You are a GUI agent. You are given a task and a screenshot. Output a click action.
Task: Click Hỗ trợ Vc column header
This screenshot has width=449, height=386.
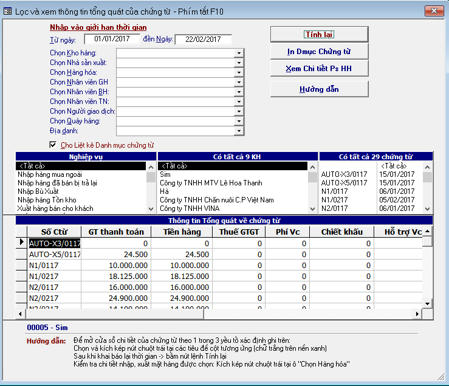pyautogui.click(x=399, y=232)
